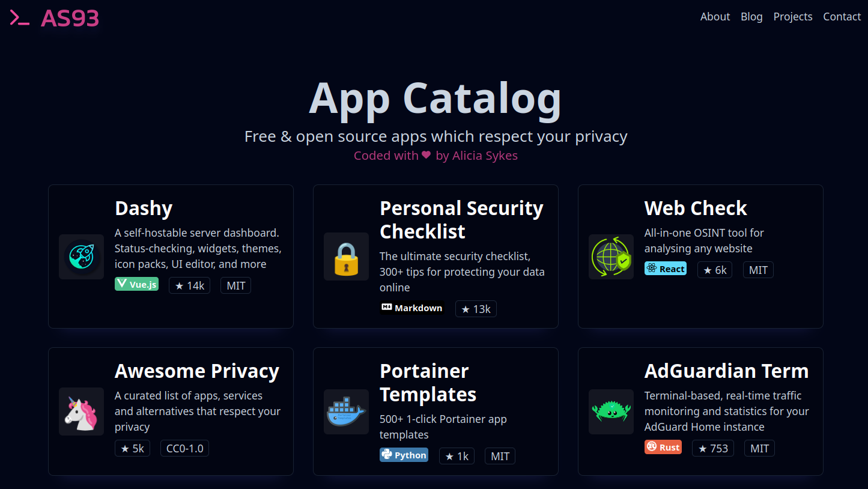Select the Web Check globe icon

[611, 257]
